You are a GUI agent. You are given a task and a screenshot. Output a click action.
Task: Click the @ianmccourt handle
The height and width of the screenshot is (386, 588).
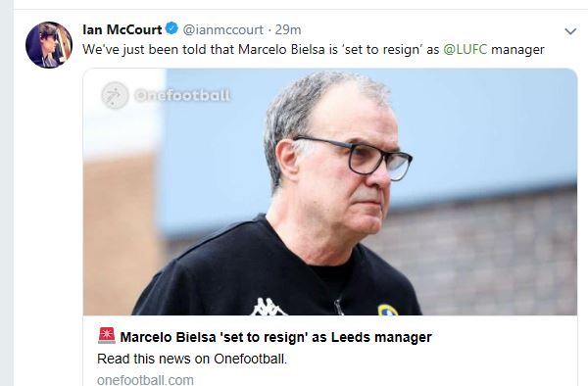click(x=222, y=29)
